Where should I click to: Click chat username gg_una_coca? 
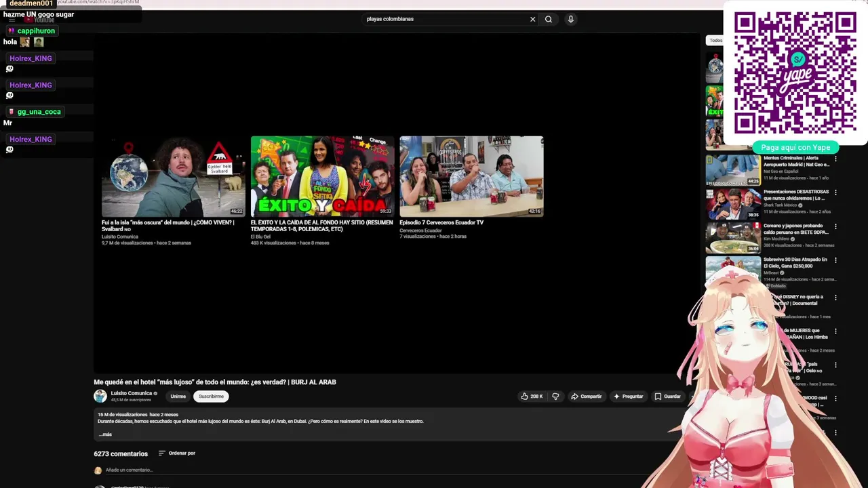click(39, 112)
